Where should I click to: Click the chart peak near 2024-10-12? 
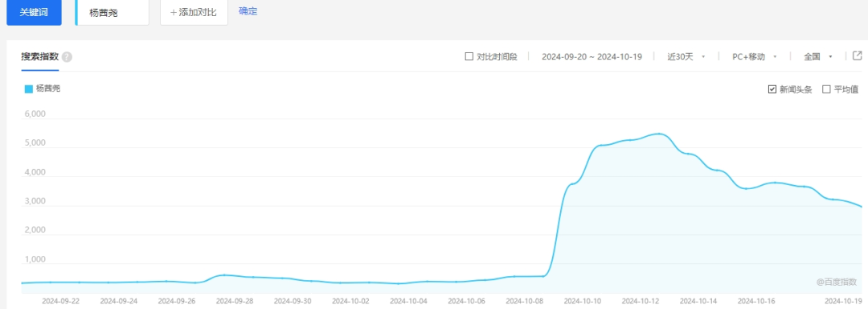tap(659, 134)
